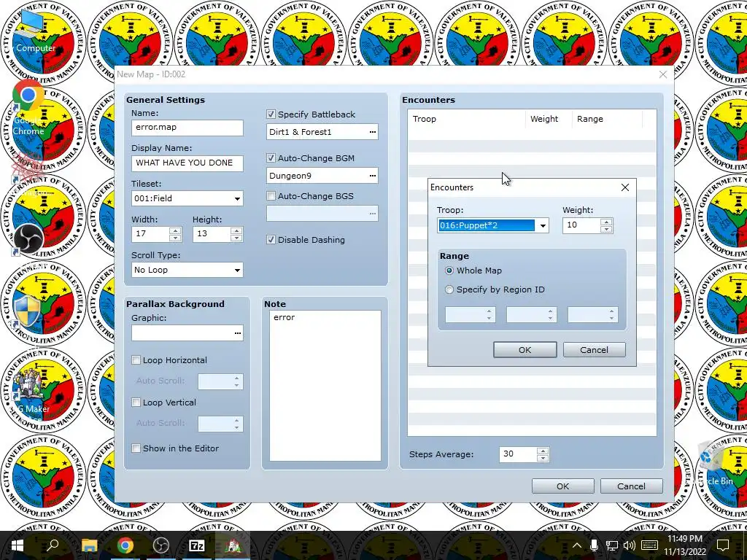The height and width of the screenshot is (560, 747).
Task: Click the Range column header
Action: pos(608,119)
